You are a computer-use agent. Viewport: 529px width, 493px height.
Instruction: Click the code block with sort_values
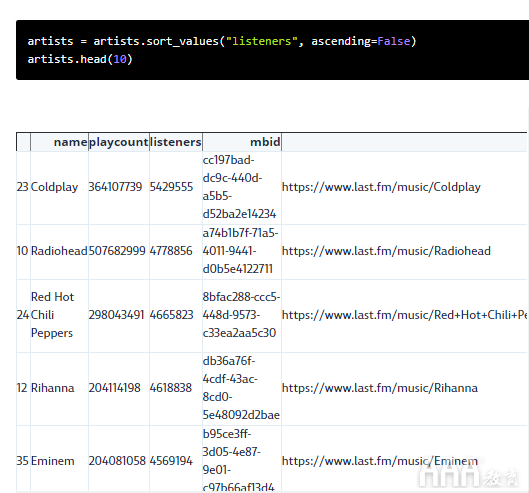click(x=272, y=50)
